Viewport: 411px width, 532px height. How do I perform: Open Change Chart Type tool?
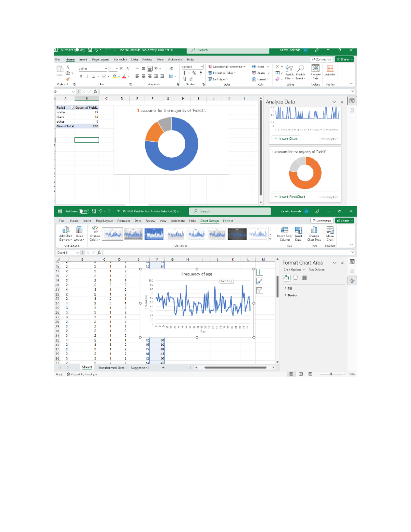[314, 230]
